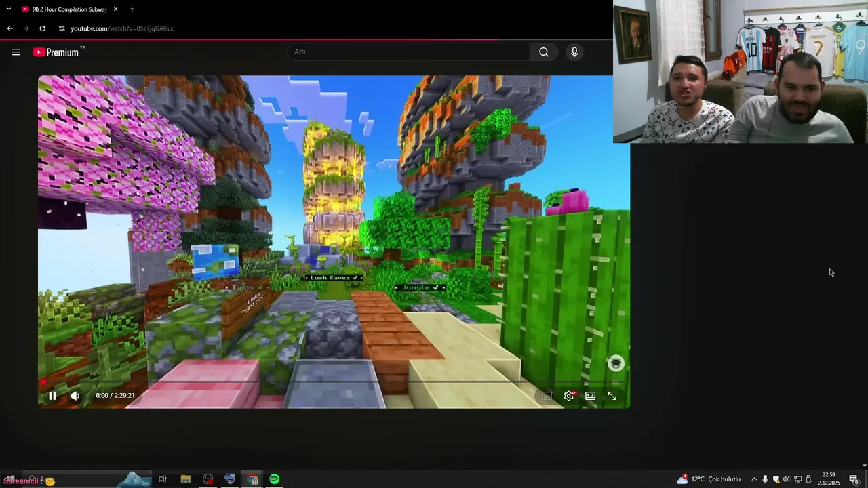Open network tray icon
868x488 pixels.
pos(797,479)
